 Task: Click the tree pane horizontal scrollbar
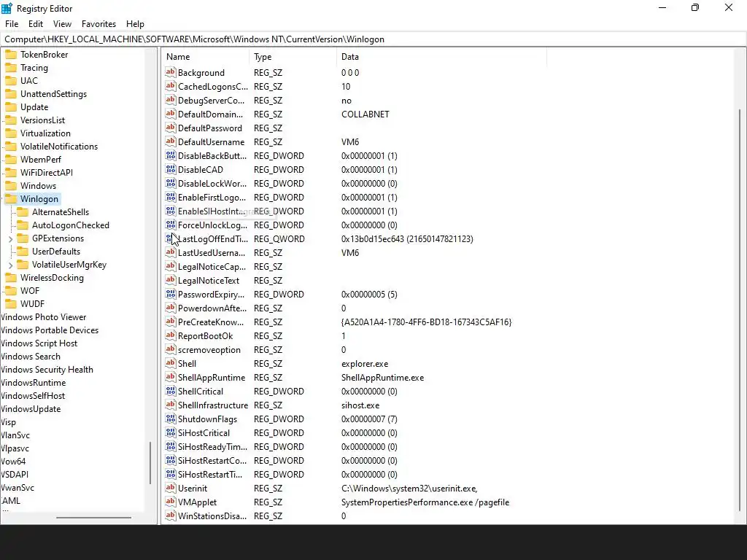[x=94, y=517]
